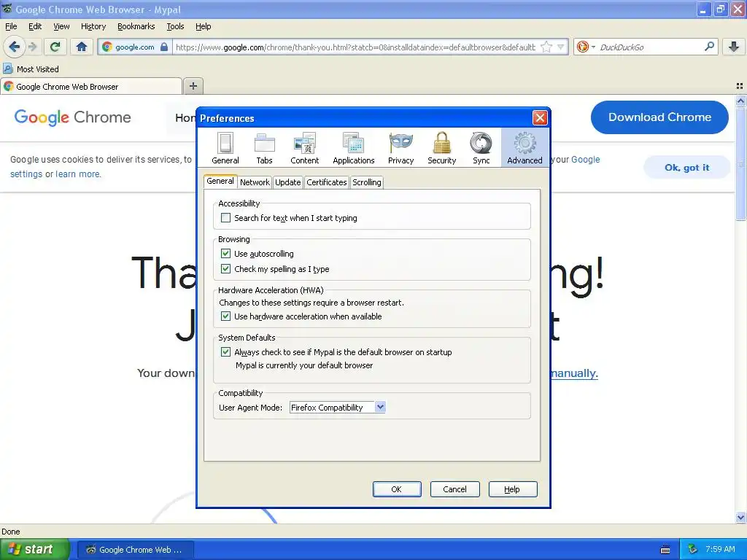This screenshot has width=747, height=560.
Task: Click the Google Chrome logo on page
Action: [72, 117]
